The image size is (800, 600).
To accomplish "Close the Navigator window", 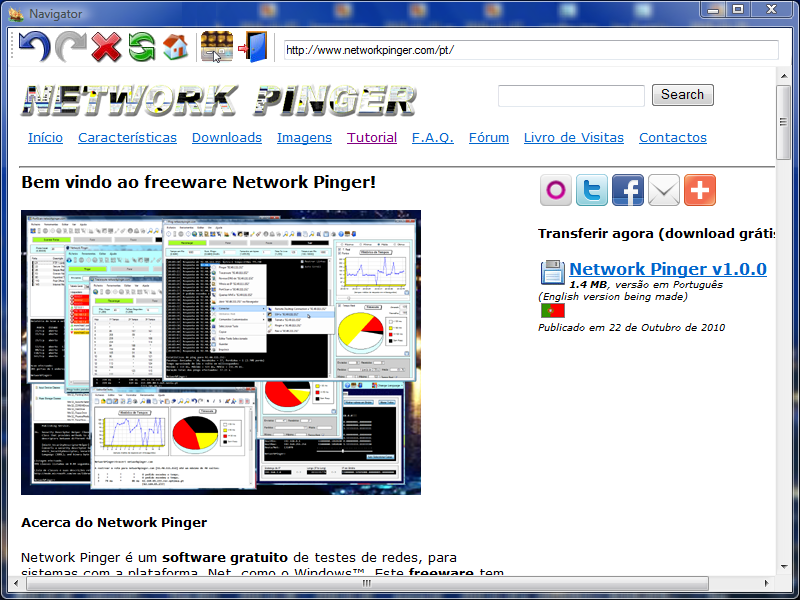I will pos(771,9).
